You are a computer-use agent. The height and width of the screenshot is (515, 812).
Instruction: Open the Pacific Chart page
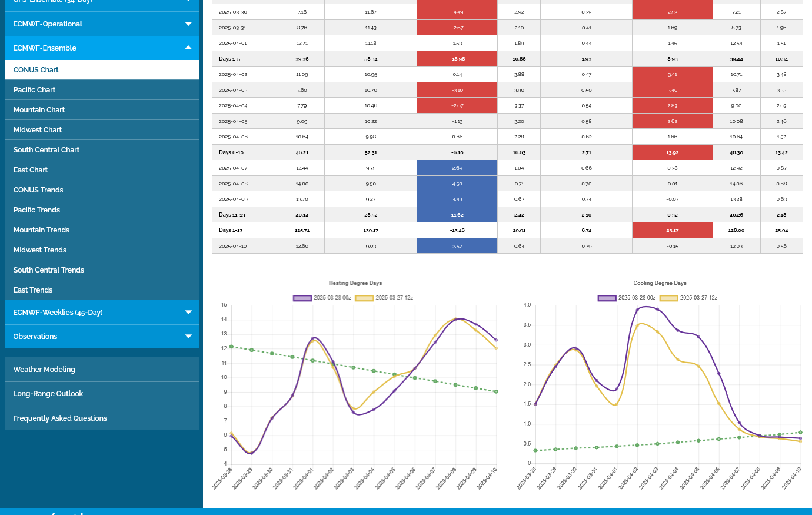34,90
